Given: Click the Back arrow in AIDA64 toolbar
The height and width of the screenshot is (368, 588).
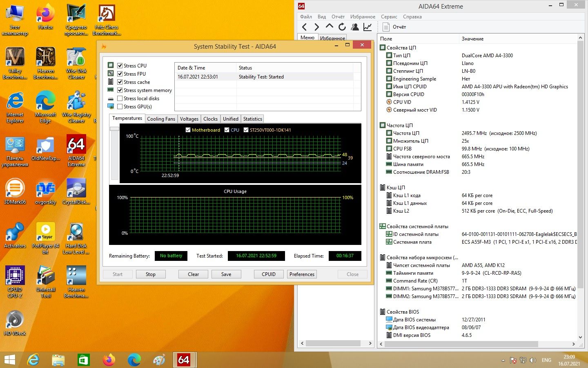Looking at the screenshot, I should 304,27.
